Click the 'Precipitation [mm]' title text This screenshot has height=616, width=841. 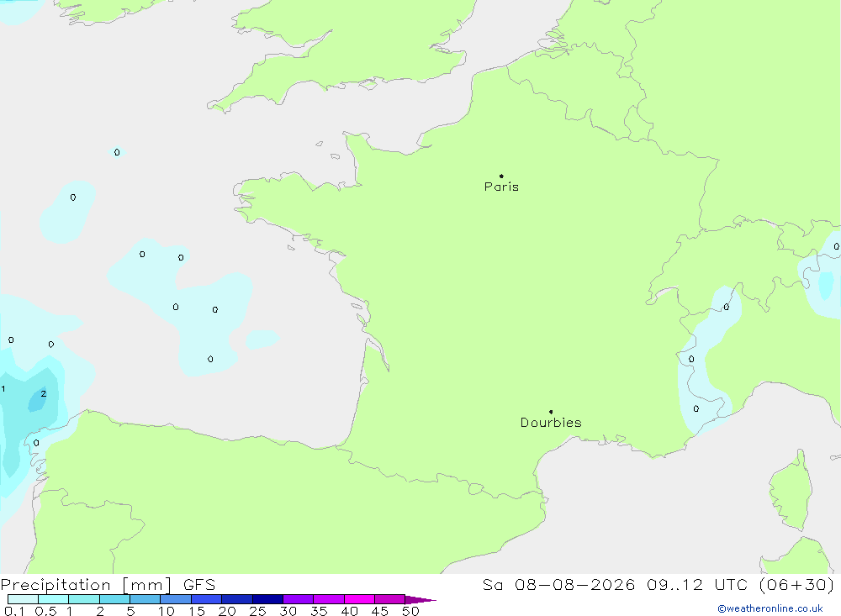(86, 584)
